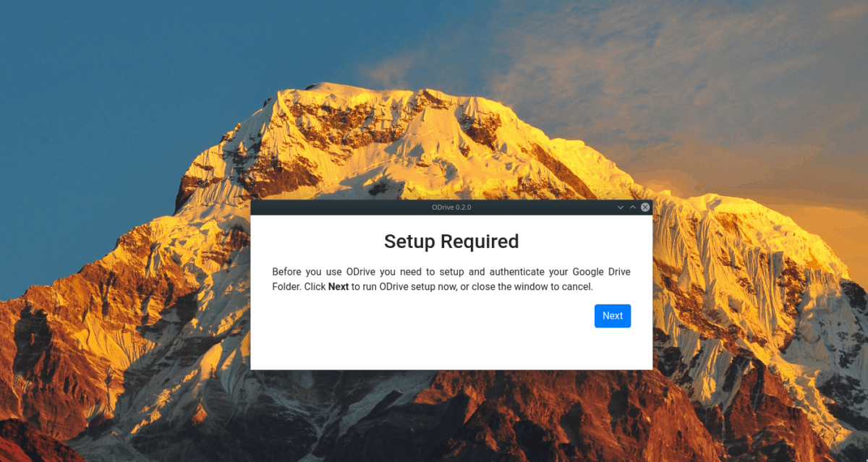868x462 pixels.
Task: Click the bold Next word in the instructions
Action: coord(339,286)
